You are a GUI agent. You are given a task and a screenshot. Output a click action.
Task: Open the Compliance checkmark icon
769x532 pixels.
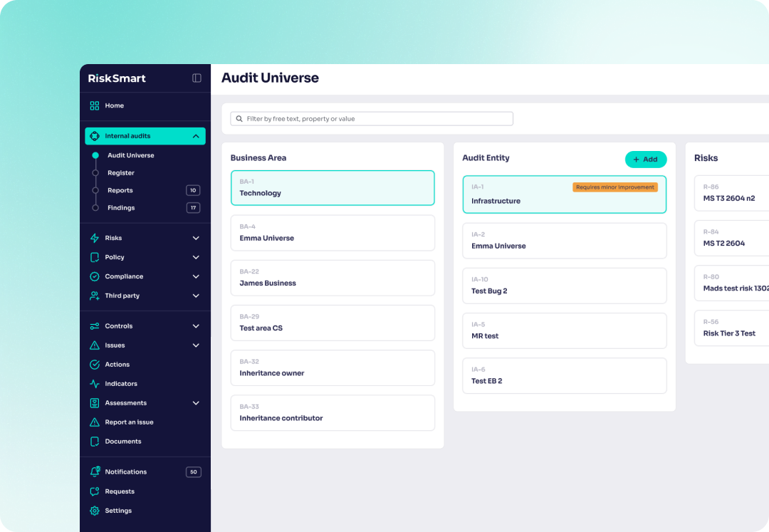pyautogui.click(x=95, y=276)
